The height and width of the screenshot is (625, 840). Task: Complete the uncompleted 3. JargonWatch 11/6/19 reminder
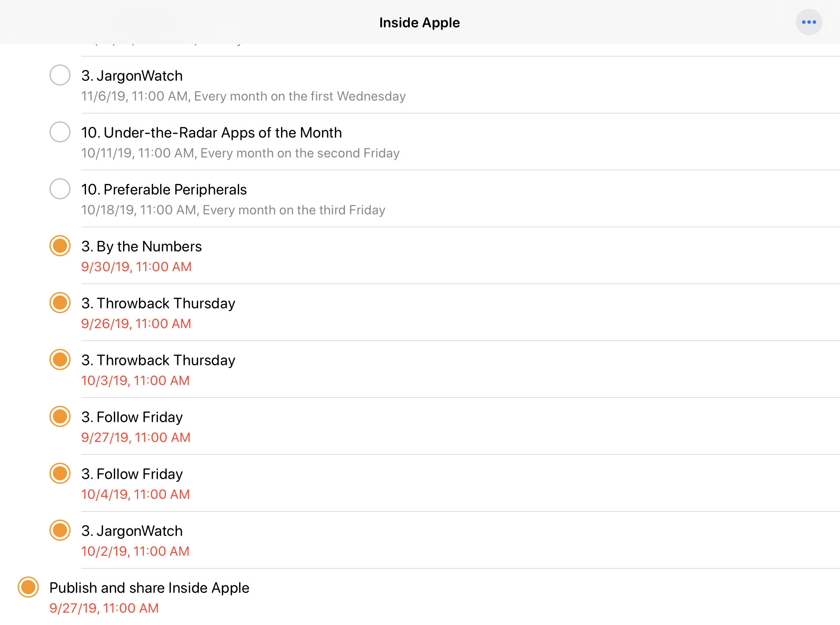(x=60, y=75)
